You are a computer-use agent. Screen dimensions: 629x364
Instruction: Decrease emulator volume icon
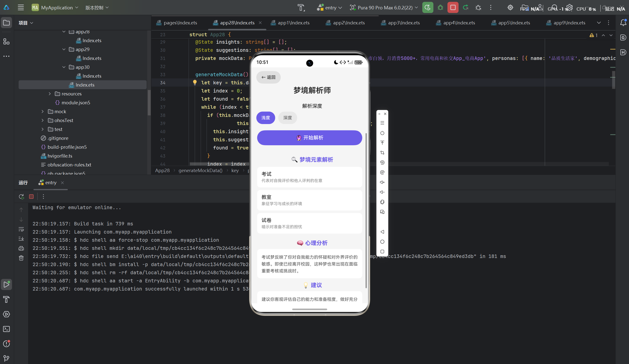tap(382, 192)
